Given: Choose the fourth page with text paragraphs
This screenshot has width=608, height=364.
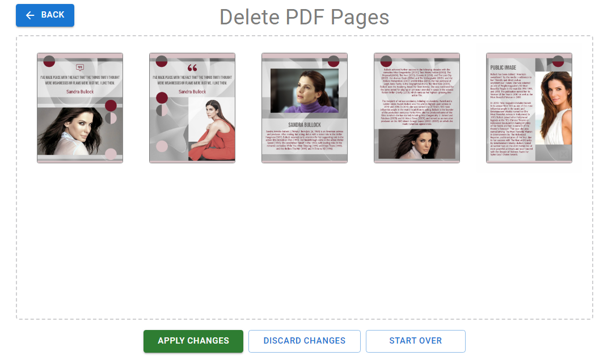Looking at the screenshot, I should pos(417,108).
